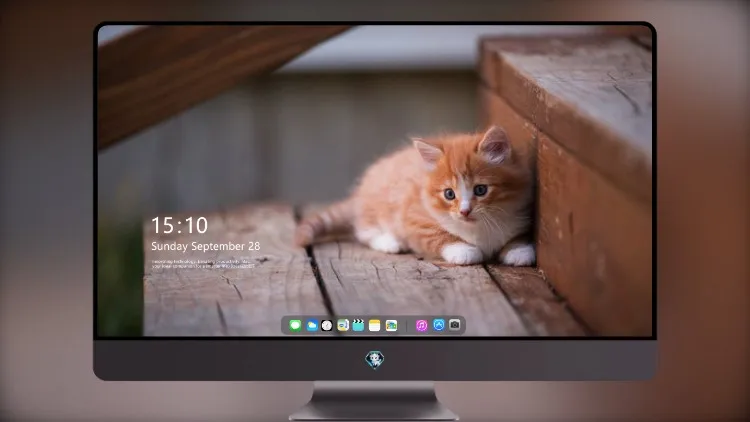
Task: Launch the teal clapperboard video app
Action: click(x=358, y=325)
